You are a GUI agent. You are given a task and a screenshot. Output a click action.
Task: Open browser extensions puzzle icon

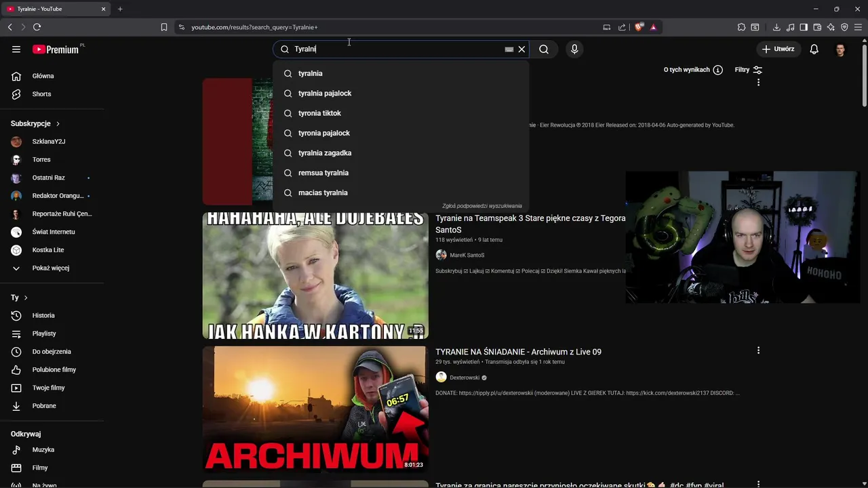(741, 27)
